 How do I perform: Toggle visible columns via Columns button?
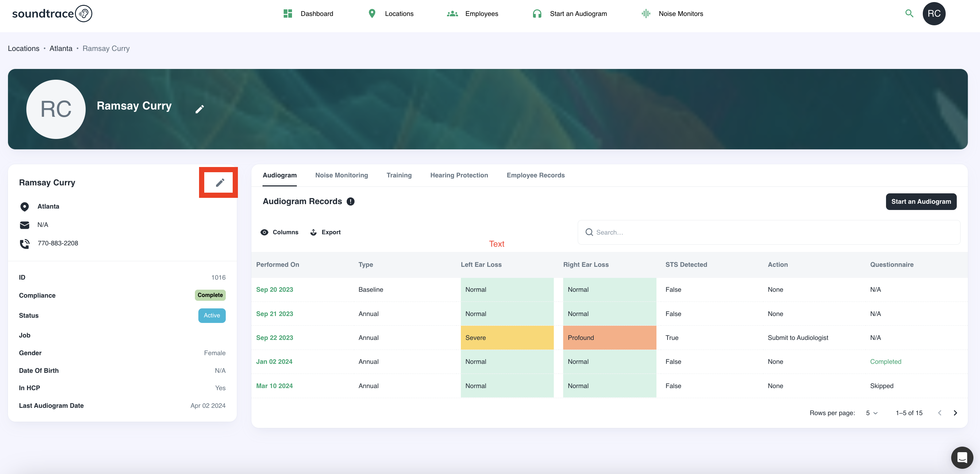(x=279, y=232)
